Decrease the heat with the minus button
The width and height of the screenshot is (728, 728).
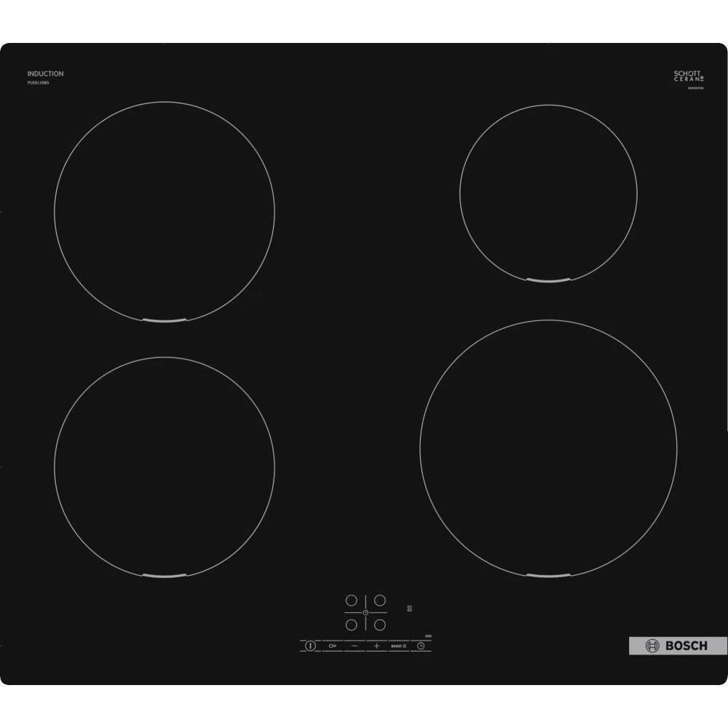click(355, 646)
